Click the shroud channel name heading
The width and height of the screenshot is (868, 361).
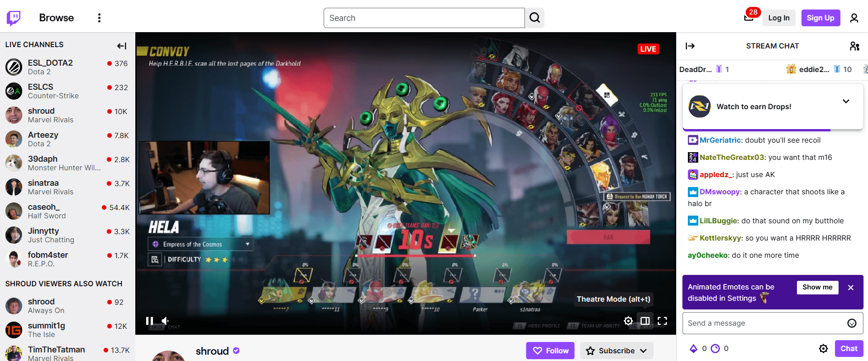pos(212,351)
